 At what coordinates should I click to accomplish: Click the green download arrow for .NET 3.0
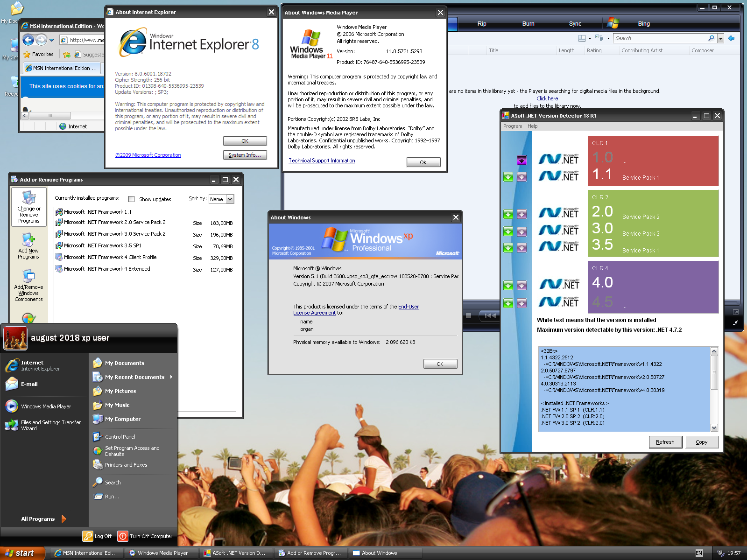(508, 231)
